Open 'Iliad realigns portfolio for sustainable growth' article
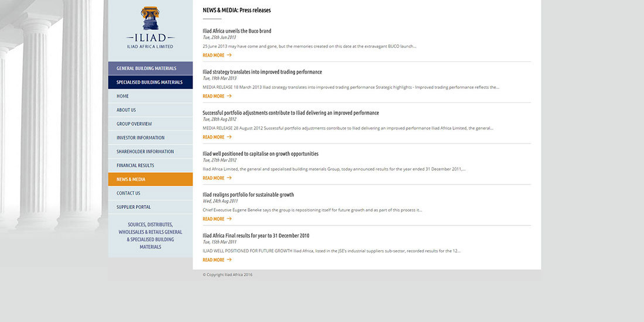Viewport: 644px width, 322px height. [x=248, y=195]
